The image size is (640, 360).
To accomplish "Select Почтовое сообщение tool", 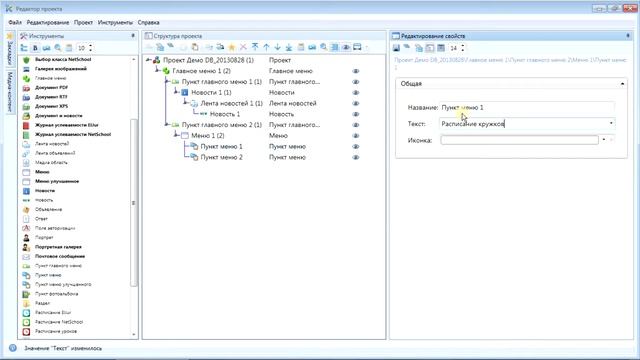I will pyautogui.click(x=60, y=256).
